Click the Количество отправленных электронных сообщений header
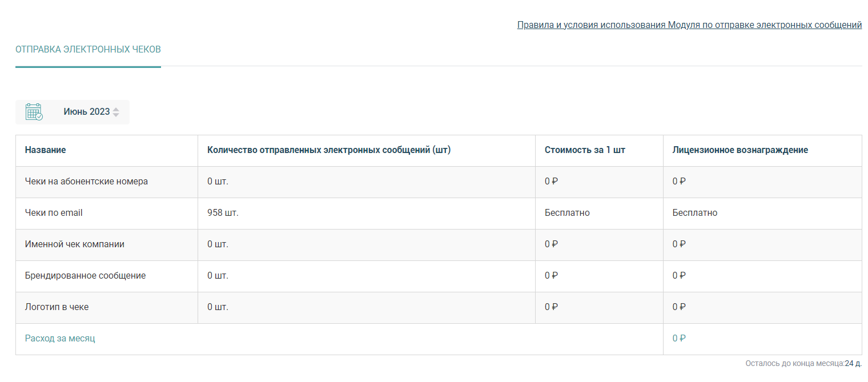 tap(329, 150)
